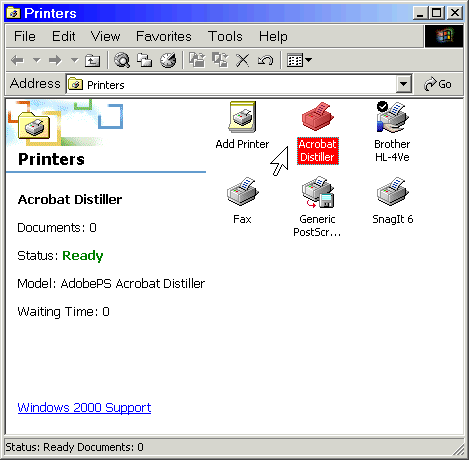Select the Generic PostScript printer icon
Viewport: 469px width, 460px height.
click(x=318, y=192)
